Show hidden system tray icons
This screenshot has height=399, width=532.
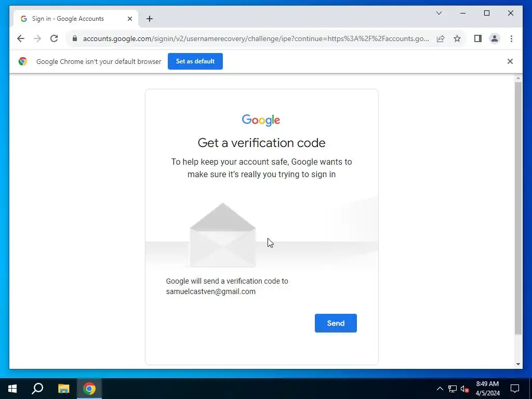click(440, 389)
